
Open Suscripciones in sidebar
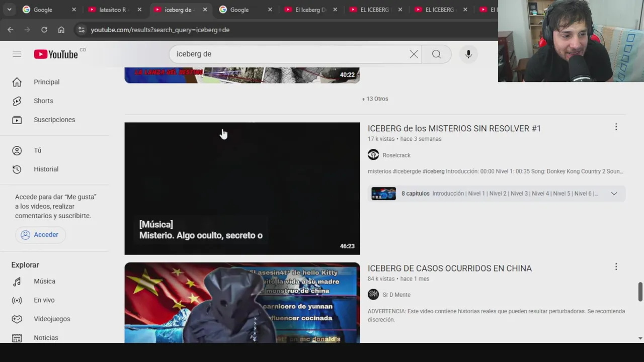click(x=54, y=120)
